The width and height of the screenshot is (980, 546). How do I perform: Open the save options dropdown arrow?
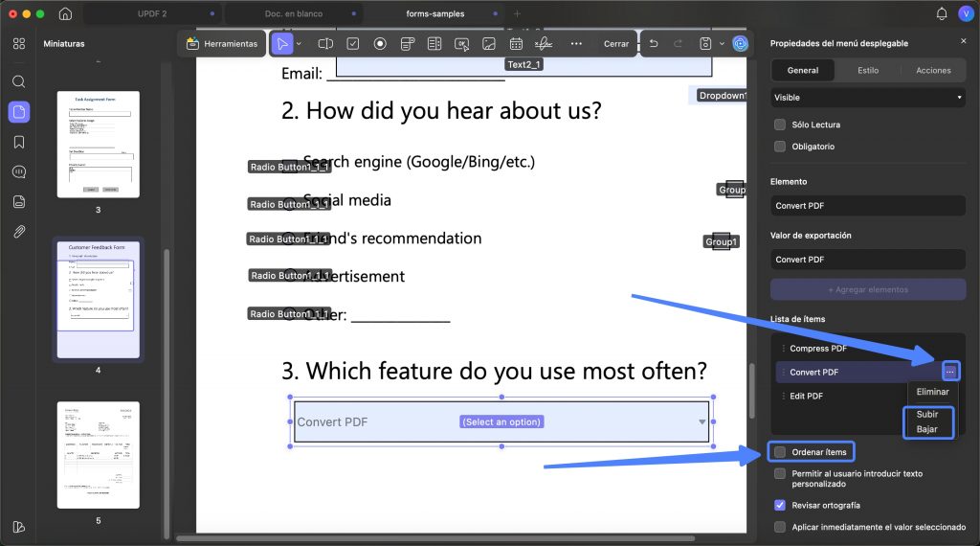tap(722, 44)
